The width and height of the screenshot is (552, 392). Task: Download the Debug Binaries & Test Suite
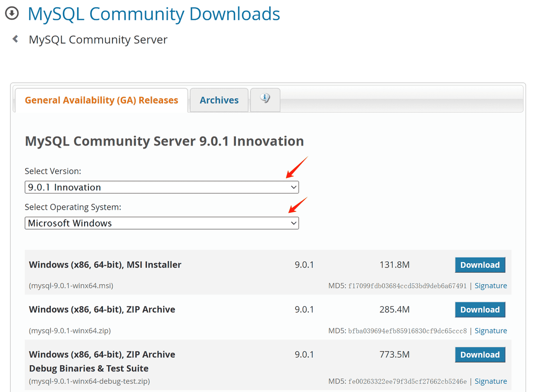(x=480, y=355)
